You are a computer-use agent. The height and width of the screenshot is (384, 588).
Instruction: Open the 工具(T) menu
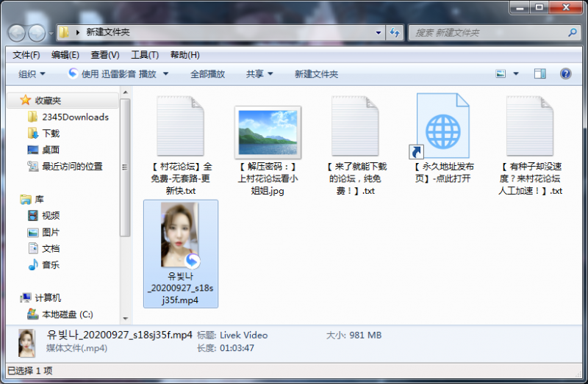145,55
